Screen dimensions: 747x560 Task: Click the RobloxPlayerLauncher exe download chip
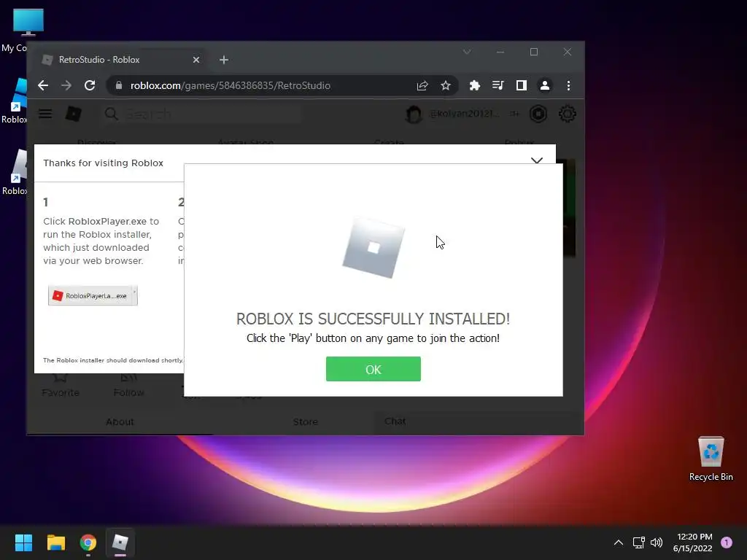pyautogui.click(x=93, y=296)
